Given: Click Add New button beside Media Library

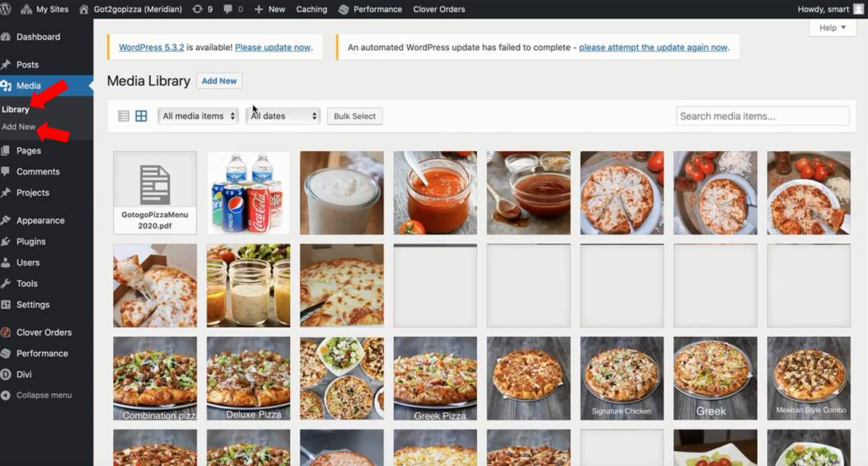Looking at the screenshot, I should (219, 80).
